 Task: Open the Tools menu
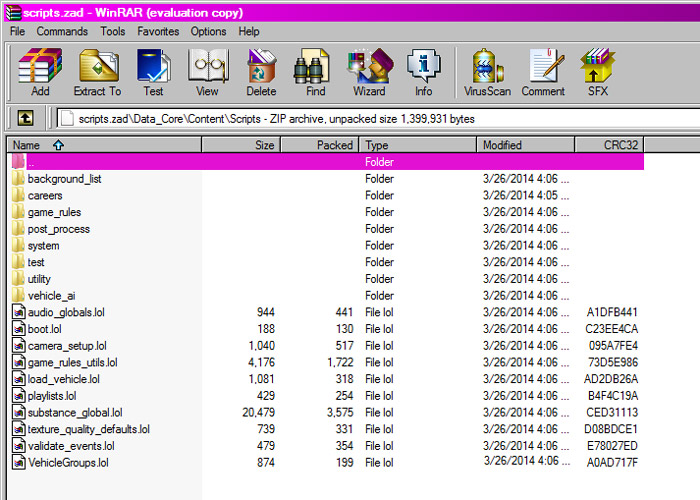pyautogui.click(x=112, y=31)
